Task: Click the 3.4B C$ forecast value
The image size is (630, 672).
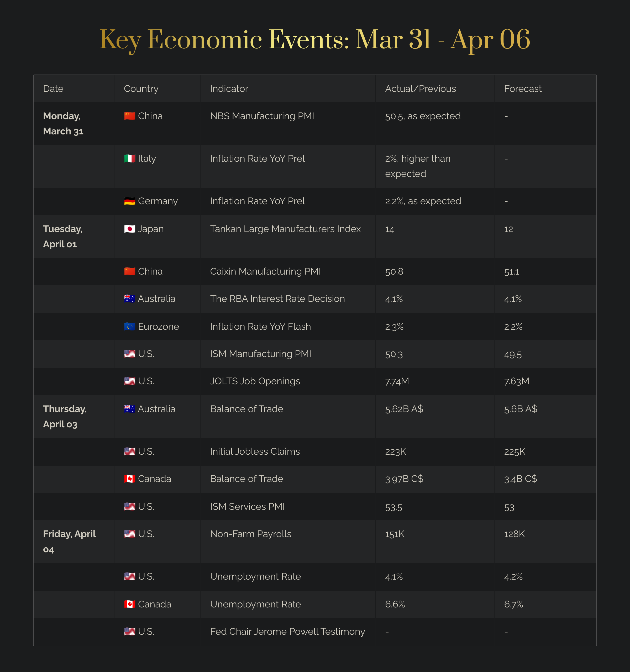Action: click(521, 479)
